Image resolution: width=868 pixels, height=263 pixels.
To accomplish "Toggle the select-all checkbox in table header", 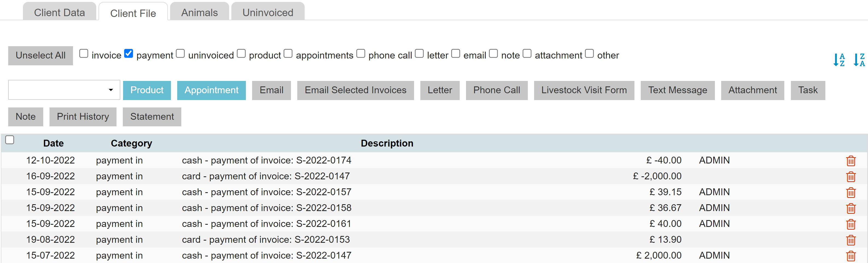I will coord(9,139).
